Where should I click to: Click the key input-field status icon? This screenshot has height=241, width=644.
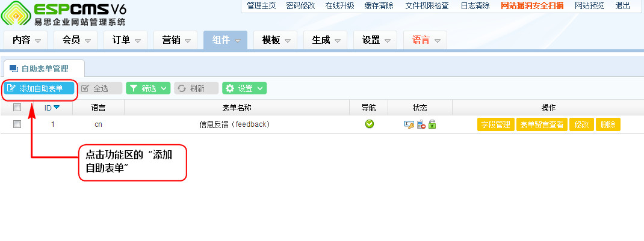click(409, 124)
